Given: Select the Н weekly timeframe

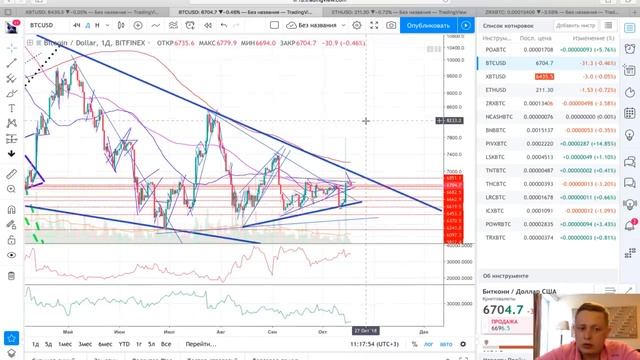Looking at the screenshot, I should point(97,25).
